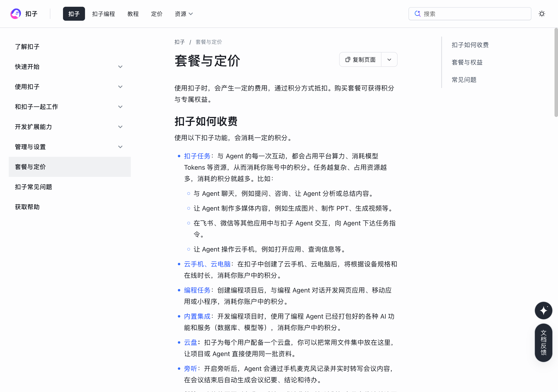Open the dropdown arrow beside 复制页面

389,59
